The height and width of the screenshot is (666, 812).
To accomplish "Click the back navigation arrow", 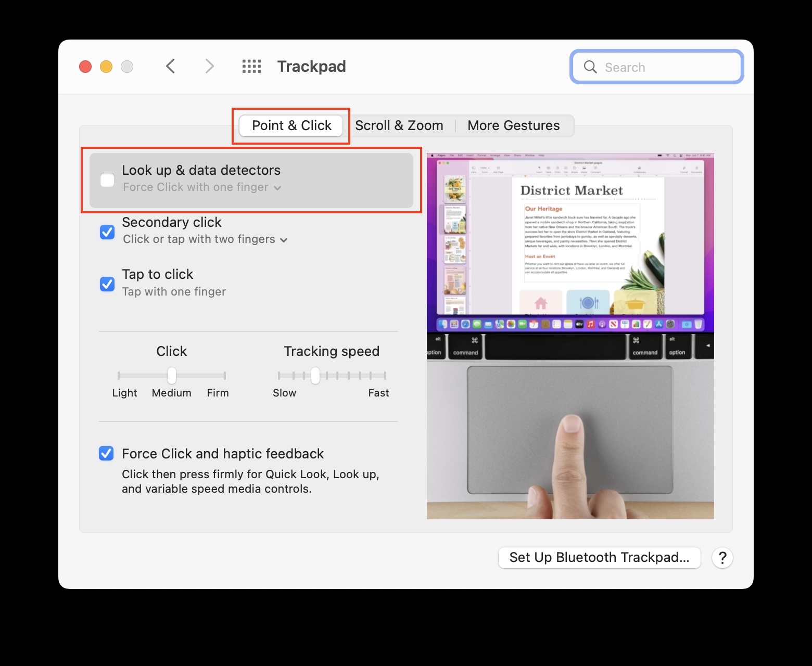I will pyautogui.click(x=170, y=66).
